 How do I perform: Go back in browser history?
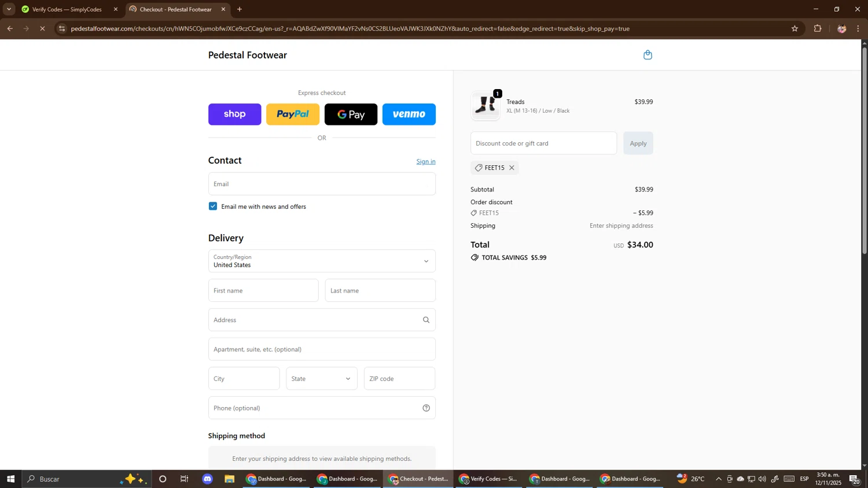tap(10, 28)
